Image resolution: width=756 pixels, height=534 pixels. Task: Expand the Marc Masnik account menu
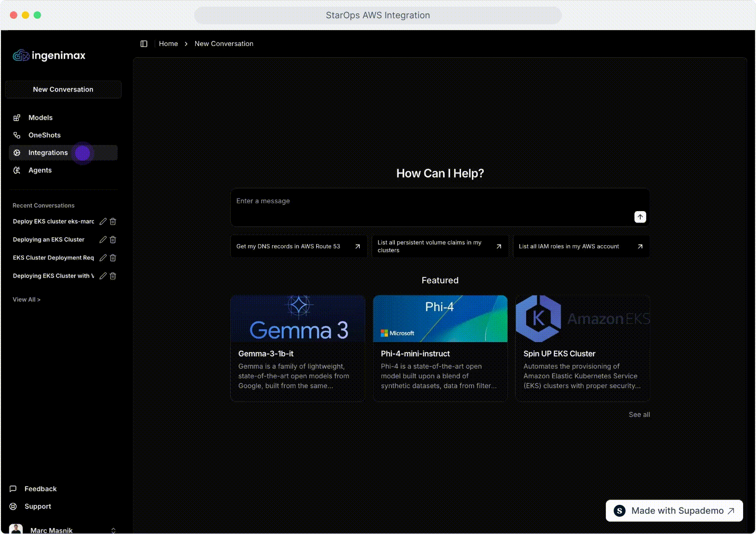(113, 530)
